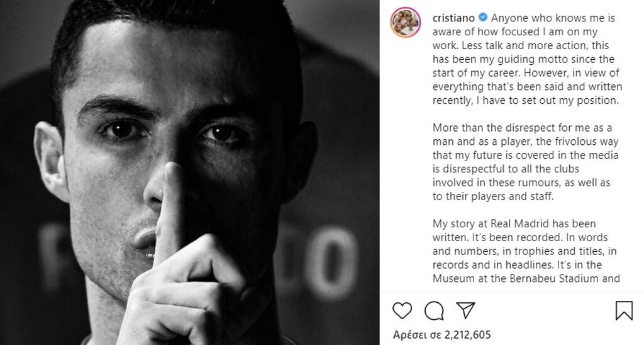Viewport: 644px width, 345px height.
Task: Share the post using the paper plane icon
Action: coord(465,310)
